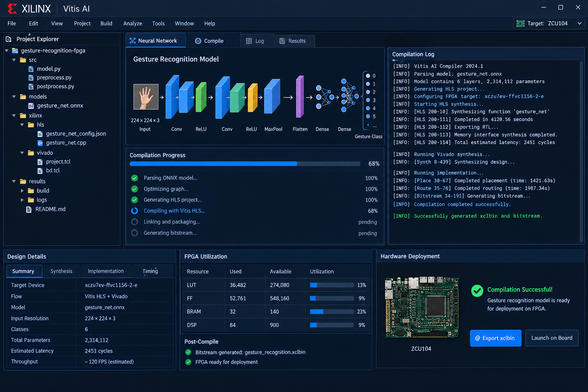Click the Xilinx logo icon

(x=12, y=8)
